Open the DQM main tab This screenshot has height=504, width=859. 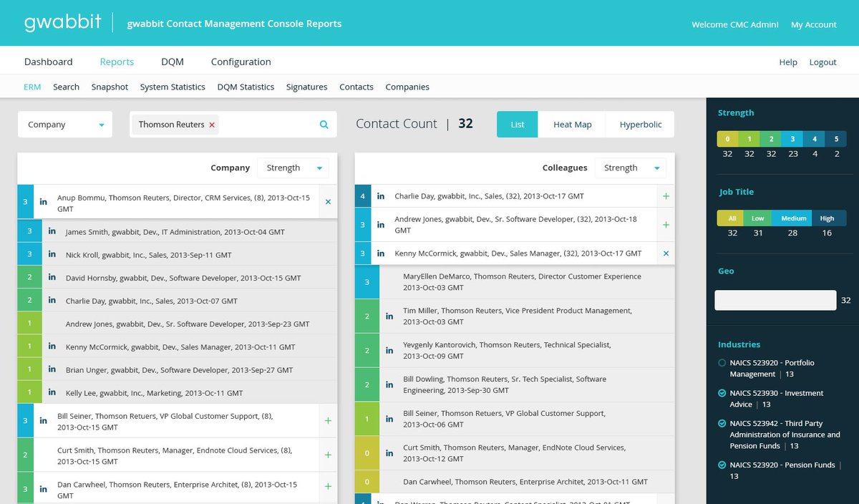(173, 62)
